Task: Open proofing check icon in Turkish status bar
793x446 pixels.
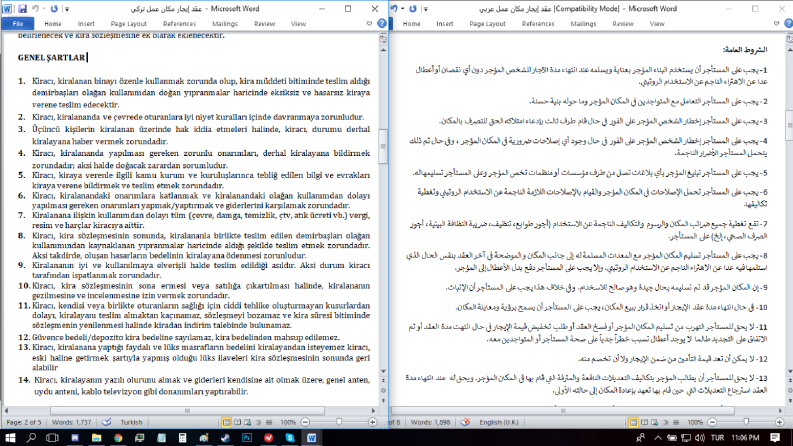Action: point(107,422)
